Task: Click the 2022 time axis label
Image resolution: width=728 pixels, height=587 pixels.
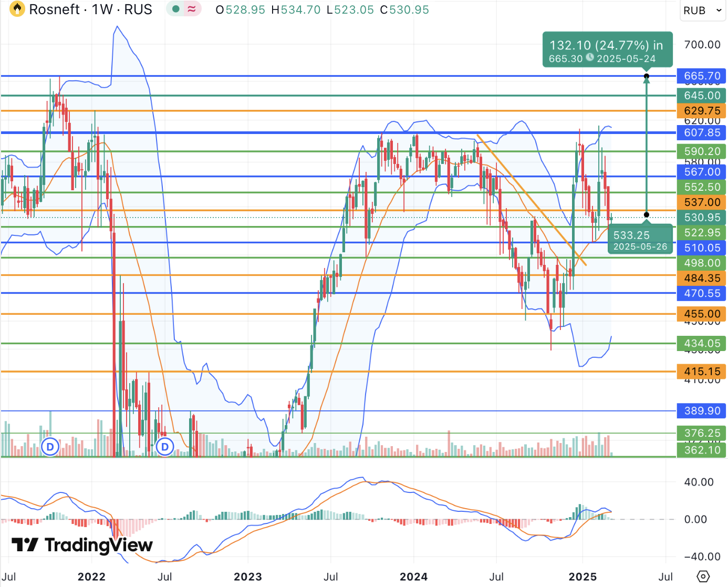Action: [91, 576]
